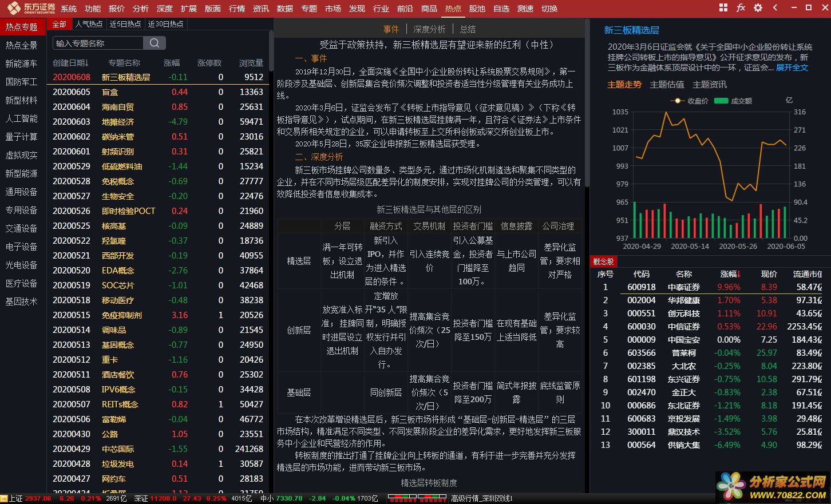Click the 收盘价 legend marker
This screenshot has width=831, height=504.
click(x=678, y=101)
